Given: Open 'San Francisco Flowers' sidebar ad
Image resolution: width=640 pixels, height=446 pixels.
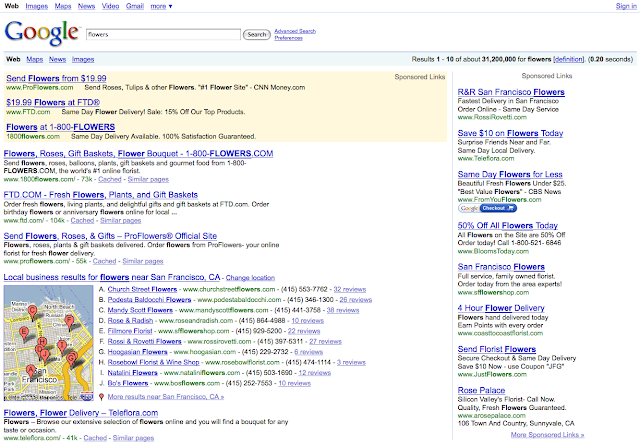Looking at the screenshot, I should click(x=501, y=267).
